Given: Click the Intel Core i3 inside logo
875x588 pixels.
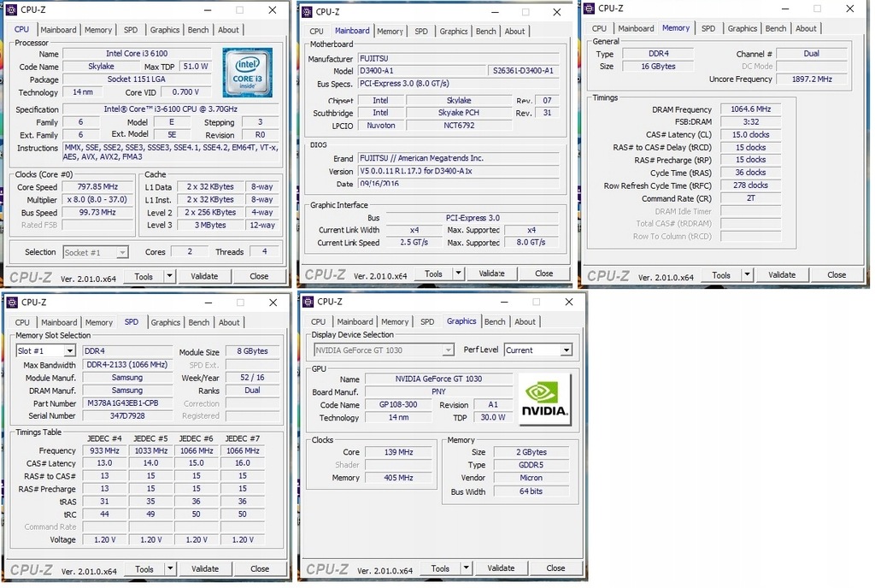Looking at the screenshot, I should pos(247,73).
